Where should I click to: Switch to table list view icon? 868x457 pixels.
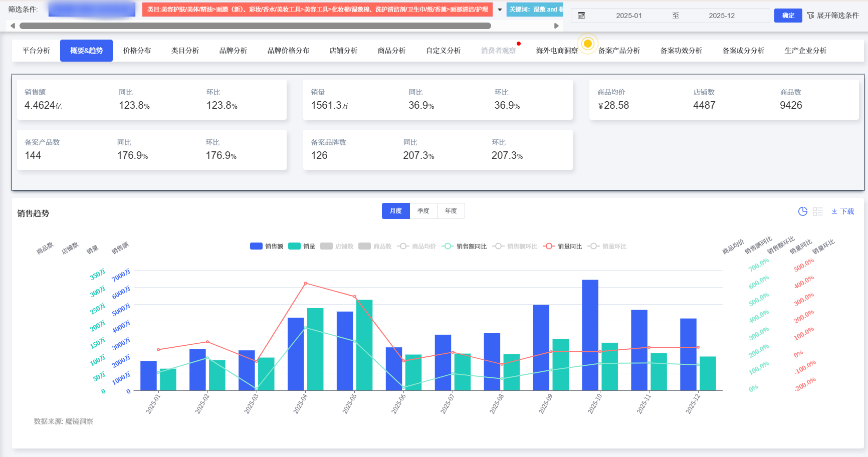(x=817, y=211)
